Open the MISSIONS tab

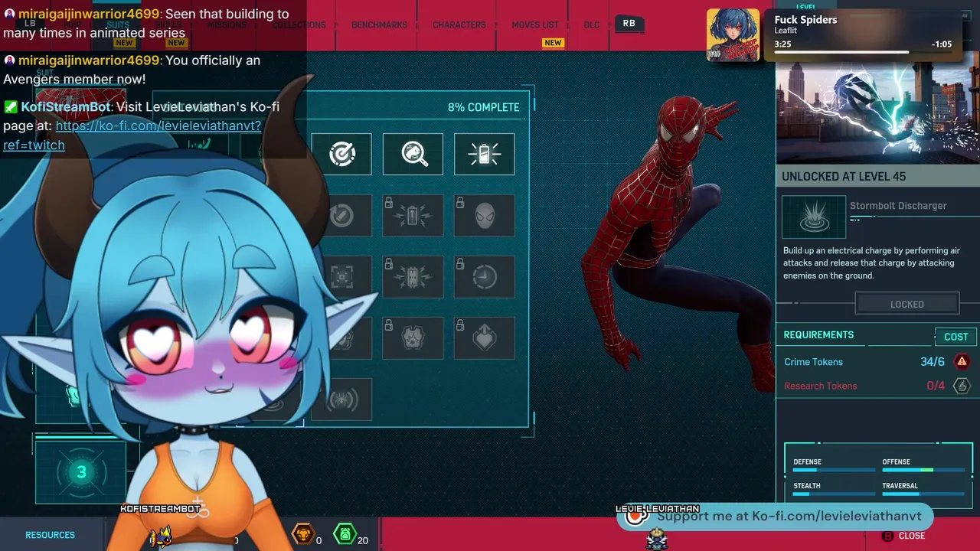click(227, 24)
